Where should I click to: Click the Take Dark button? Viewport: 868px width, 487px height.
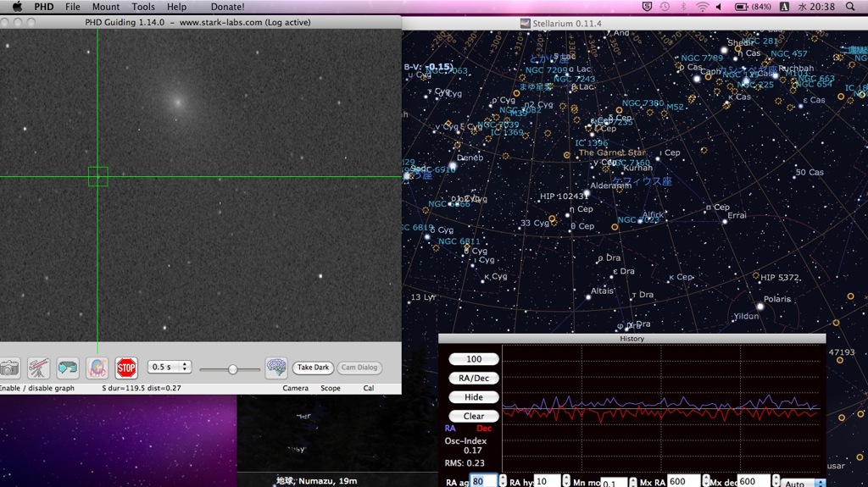[x=313, y=368]
